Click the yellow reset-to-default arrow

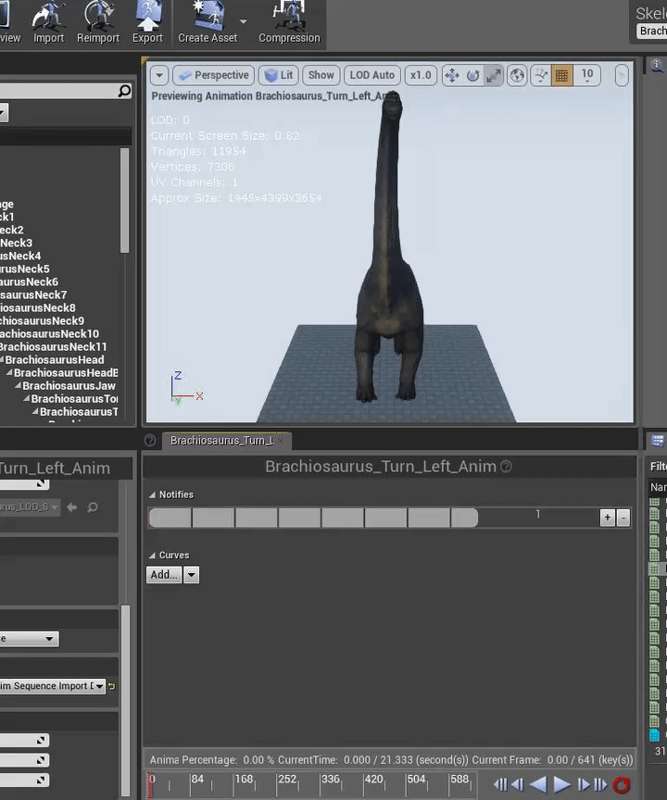click(x=111, y=686)
